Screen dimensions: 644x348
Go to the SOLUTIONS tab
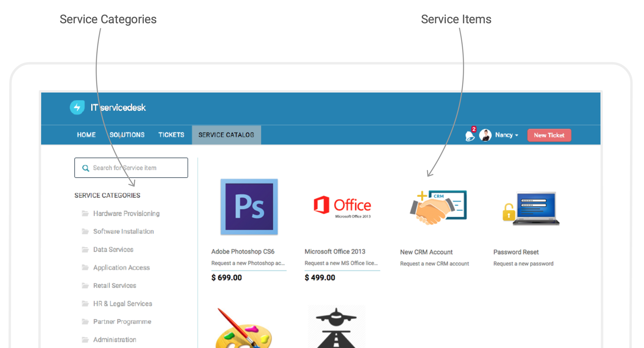coord(127,135)
